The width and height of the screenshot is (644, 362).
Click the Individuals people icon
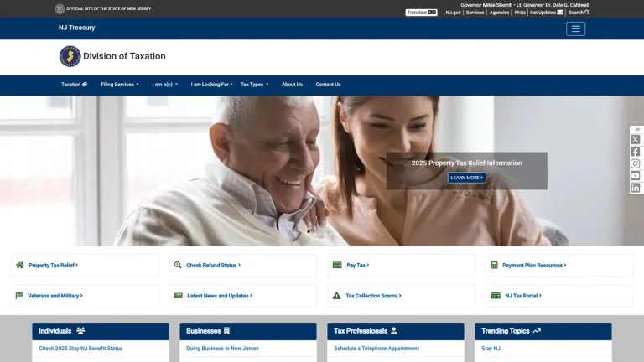coord(80,331)
